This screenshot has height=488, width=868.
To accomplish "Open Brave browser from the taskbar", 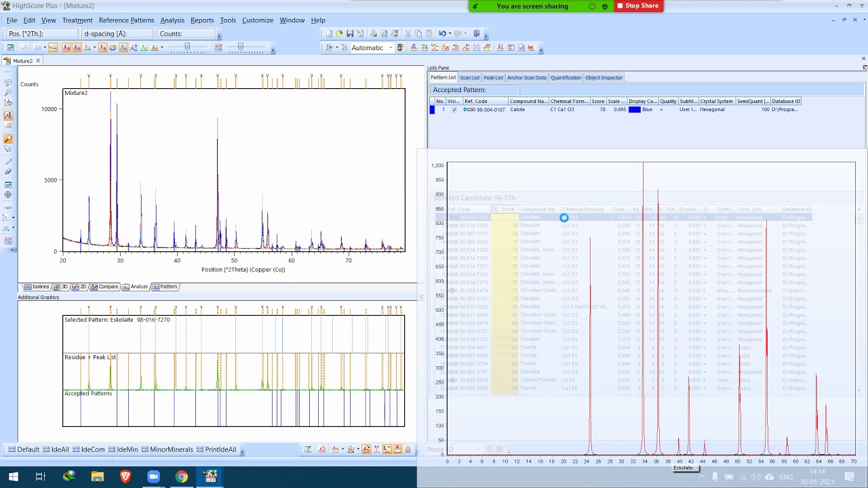I will [x=125, y=476].
